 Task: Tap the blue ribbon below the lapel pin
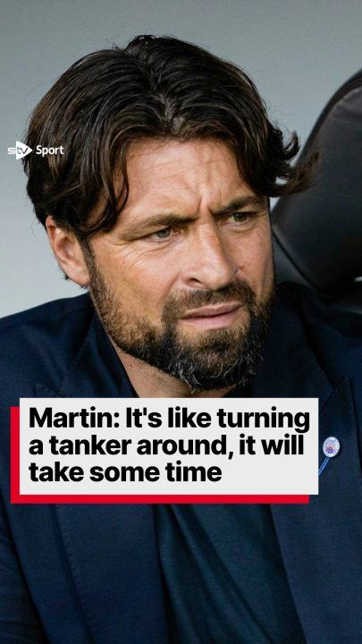[x=324, y=466]
